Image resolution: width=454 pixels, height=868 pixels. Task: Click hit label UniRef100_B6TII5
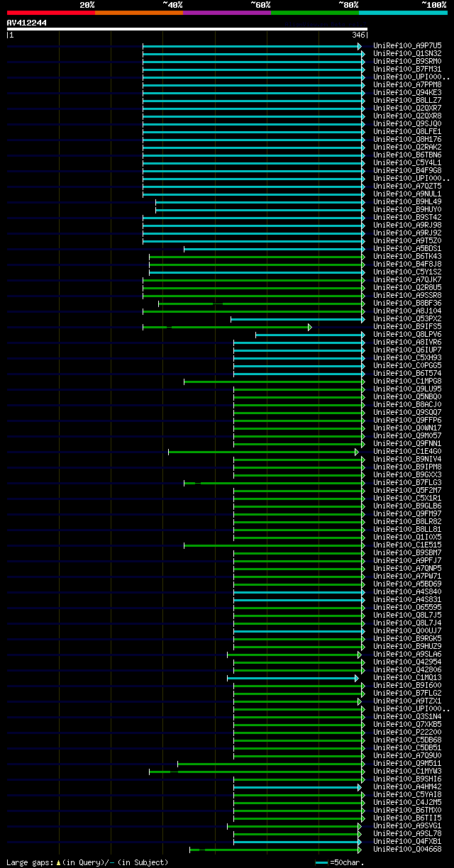point(407,818)
